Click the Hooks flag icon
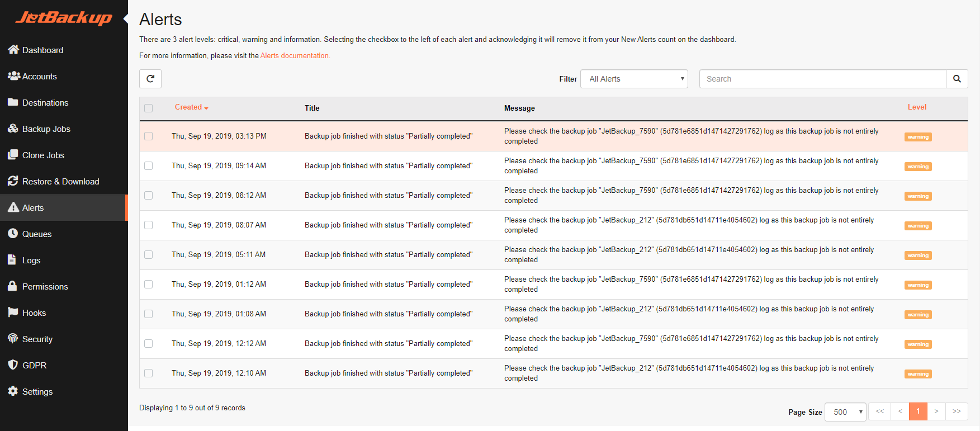 pos(13,312)
